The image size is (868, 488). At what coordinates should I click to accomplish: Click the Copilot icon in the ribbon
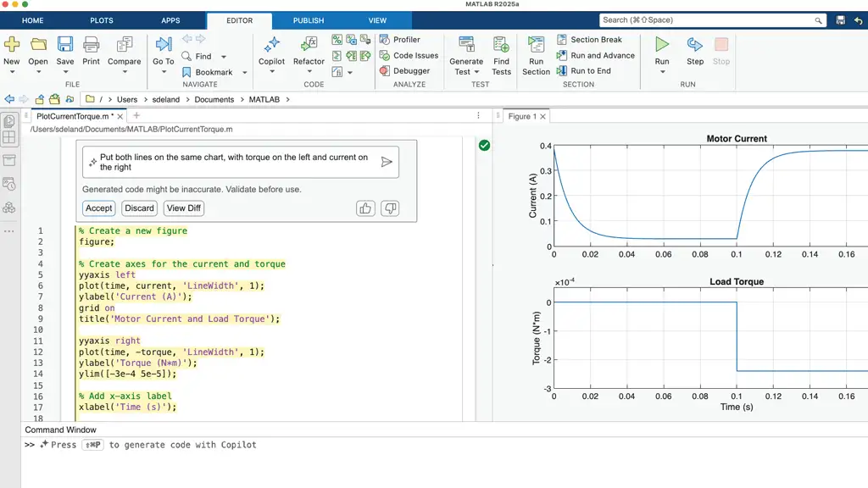(271, 45)
